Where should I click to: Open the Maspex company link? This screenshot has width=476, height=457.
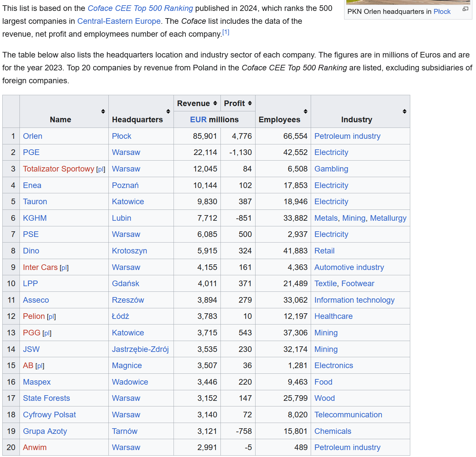pyautogui.click(x=37, y=382)
